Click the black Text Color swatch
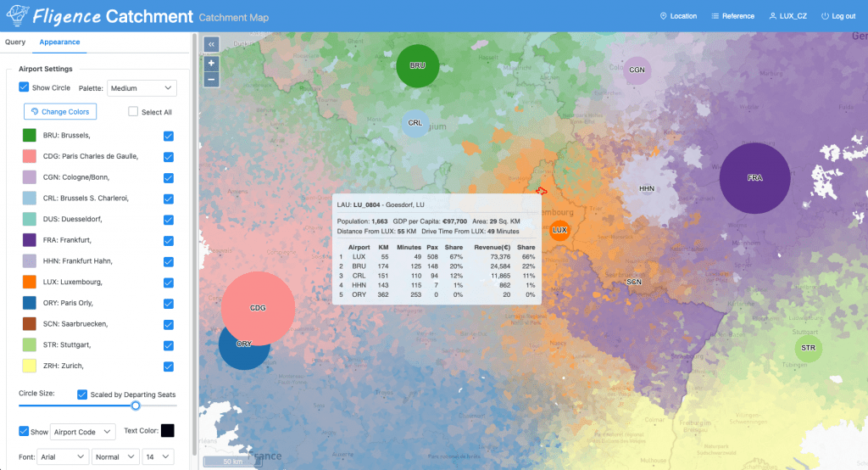This screenshot has height=470, width=868. click(167, 432)
